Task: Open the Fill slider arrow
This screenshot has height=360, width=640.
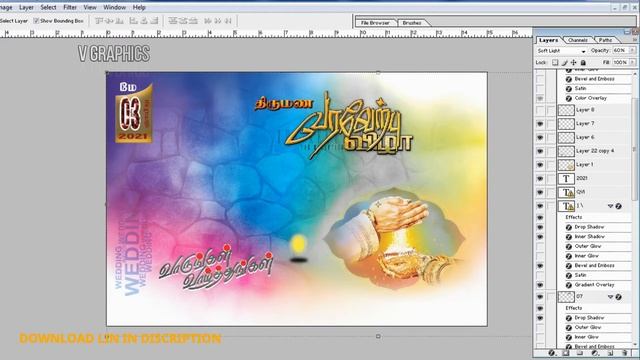Action: [632, 62]
